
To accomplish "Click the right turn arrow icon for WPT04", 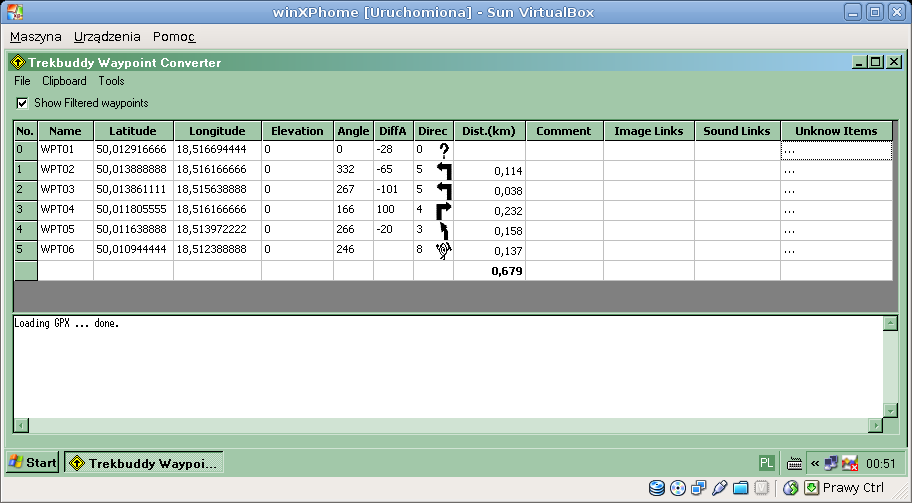I will pyautogui.click(x=444, y=211).
